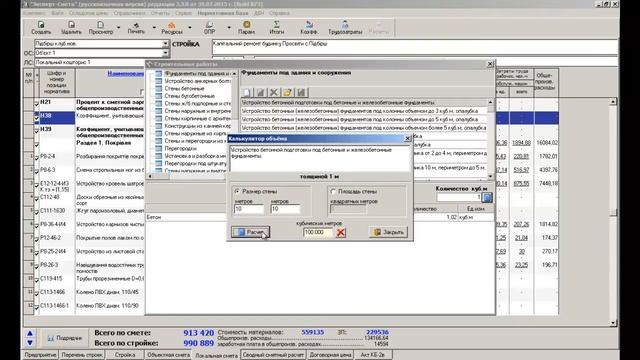Open the Отчеты menu

tap(160, 13)
